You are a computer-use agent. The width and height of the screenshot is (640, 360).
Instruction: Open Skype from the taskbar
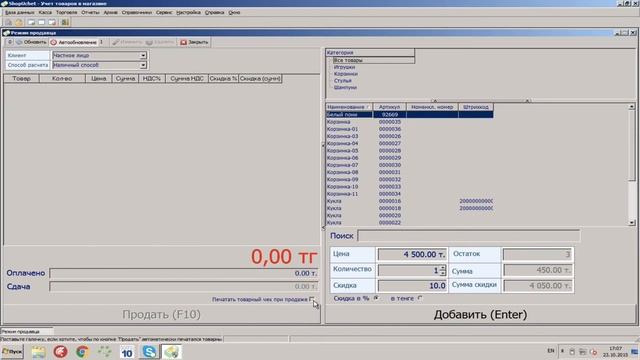click(x=149, y=351)
